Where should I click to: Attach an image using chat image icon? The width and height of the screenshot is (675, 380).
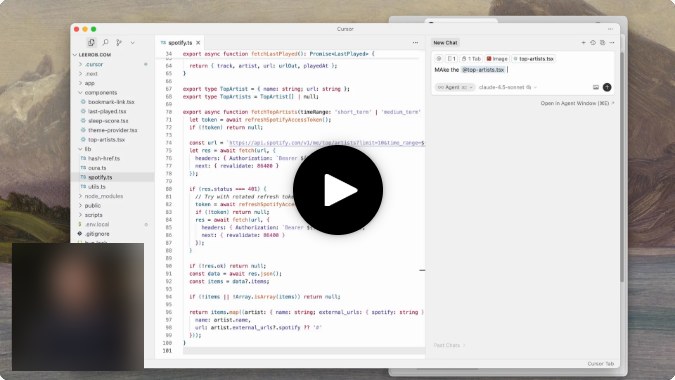(596, 87)
